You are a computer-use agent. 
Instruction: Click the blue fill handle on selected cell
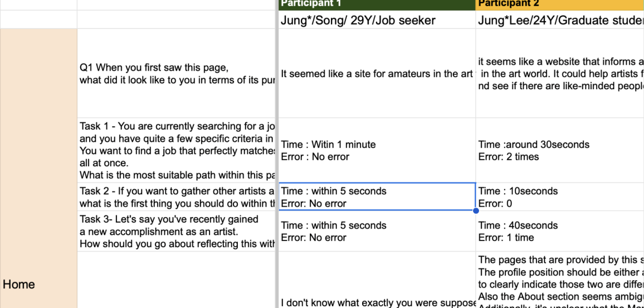476,211
